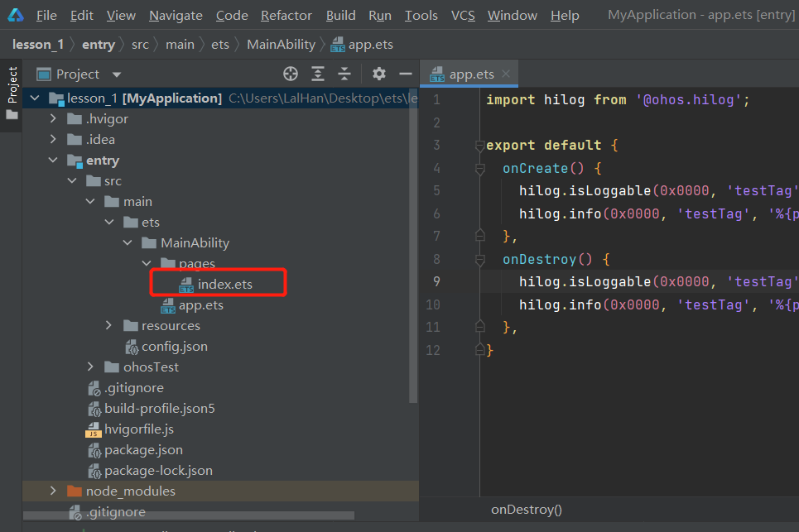Collapse the src folder
The height and width of the screenshot is (532, 799).
tap(72, 180)
